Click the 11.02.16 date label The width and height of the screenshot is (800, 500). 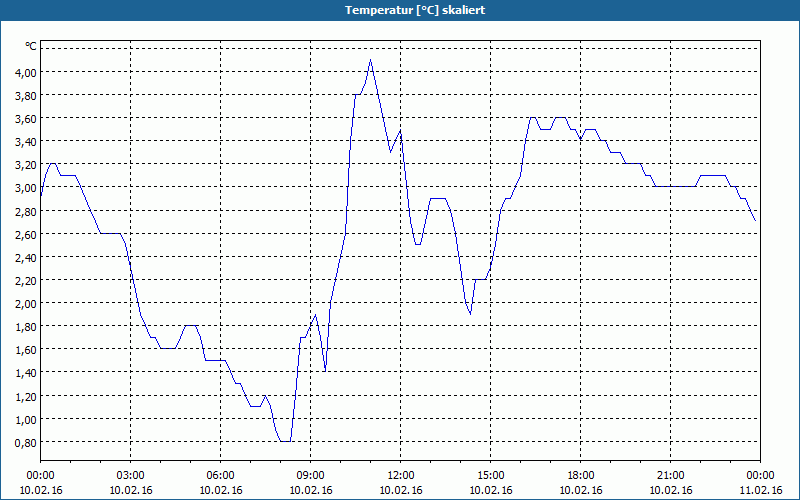[761, 490]
